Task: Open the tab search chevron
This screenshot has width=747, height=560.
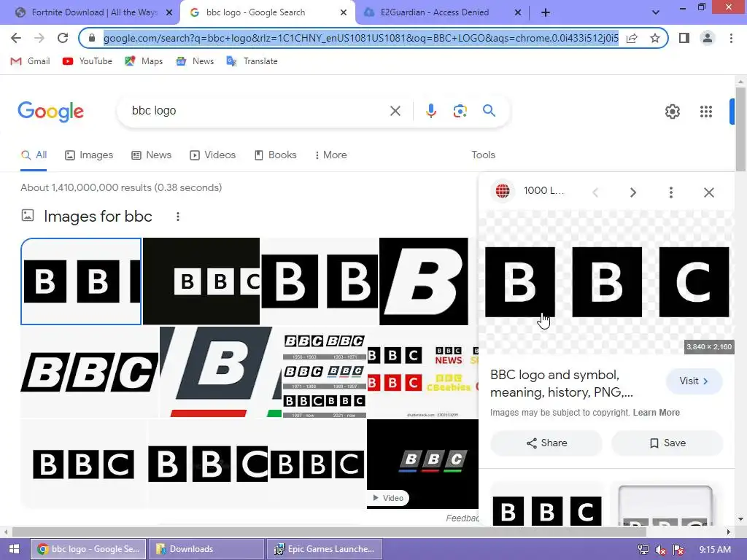Action: [656, 12]
